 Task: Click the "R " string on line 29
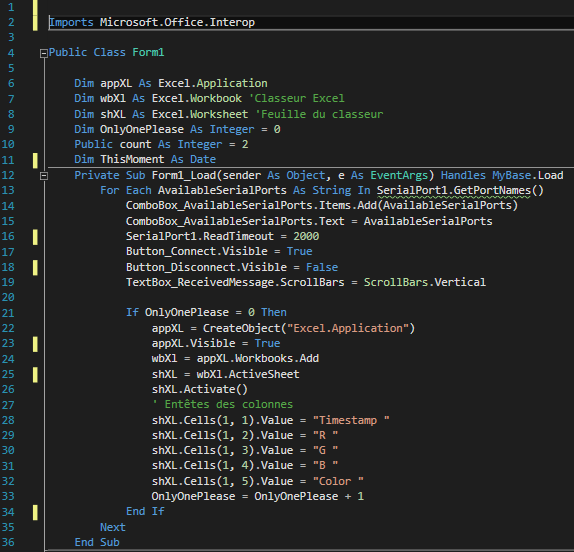point(325,435)
